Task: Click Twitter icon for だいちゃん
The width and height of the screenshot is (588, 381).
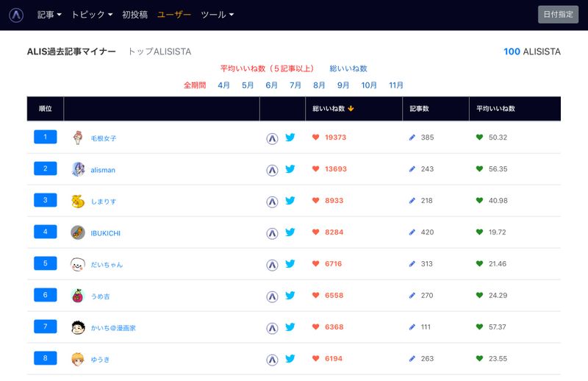Action: (x=290, y=264)
